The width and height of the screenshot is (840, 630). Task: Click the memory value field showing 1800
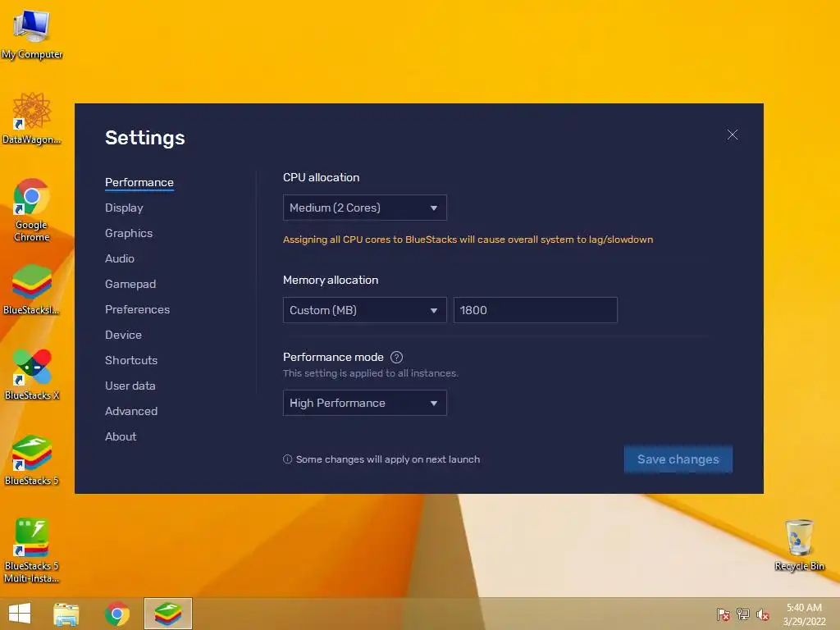click(536, 310)
